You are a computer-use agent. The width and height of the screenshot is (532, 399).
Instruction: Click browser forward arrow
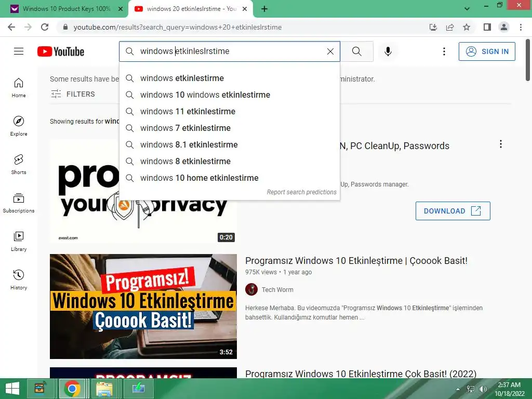tap(28, 27)
